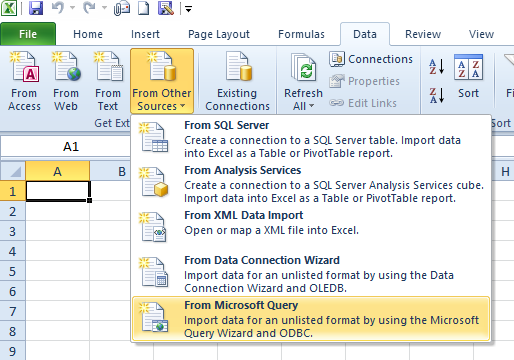Go to the Formulas tab

[301, 34]
